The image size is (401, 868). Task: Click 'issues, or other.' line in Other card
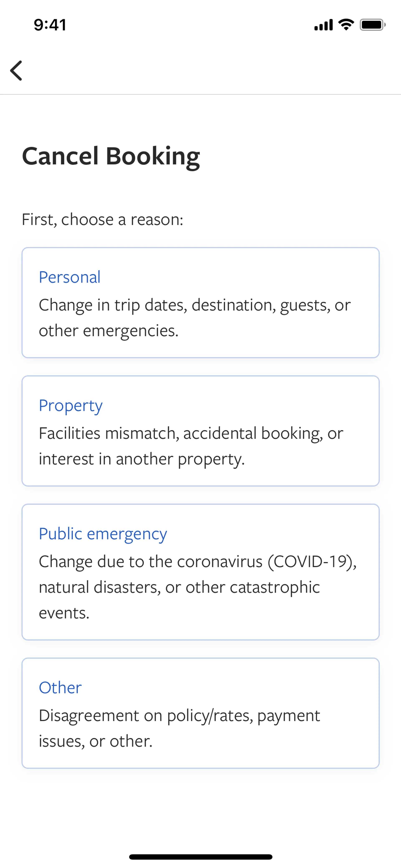96,741
